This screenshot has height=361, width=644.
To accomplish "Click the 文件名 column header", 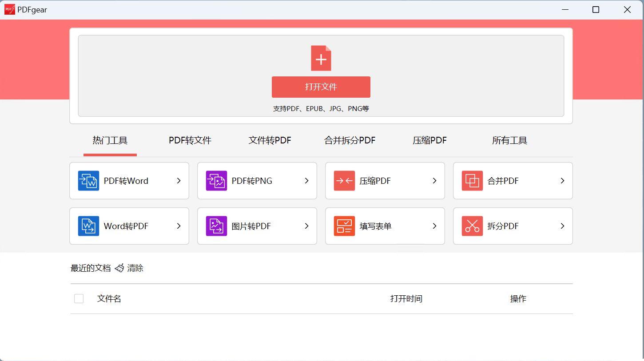I will (109, 298).
